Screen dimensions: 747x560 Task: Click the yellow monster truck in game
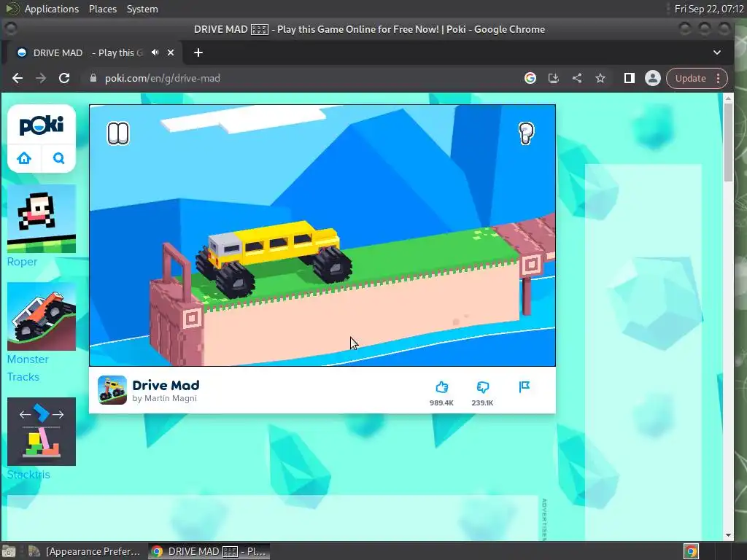pos(273,259)
